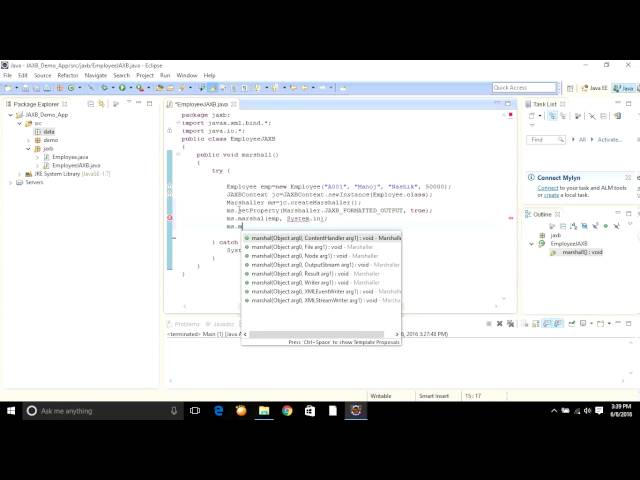Toggle Categorized view in Task List
640x480 pixels.
click(x=553, y=116)
